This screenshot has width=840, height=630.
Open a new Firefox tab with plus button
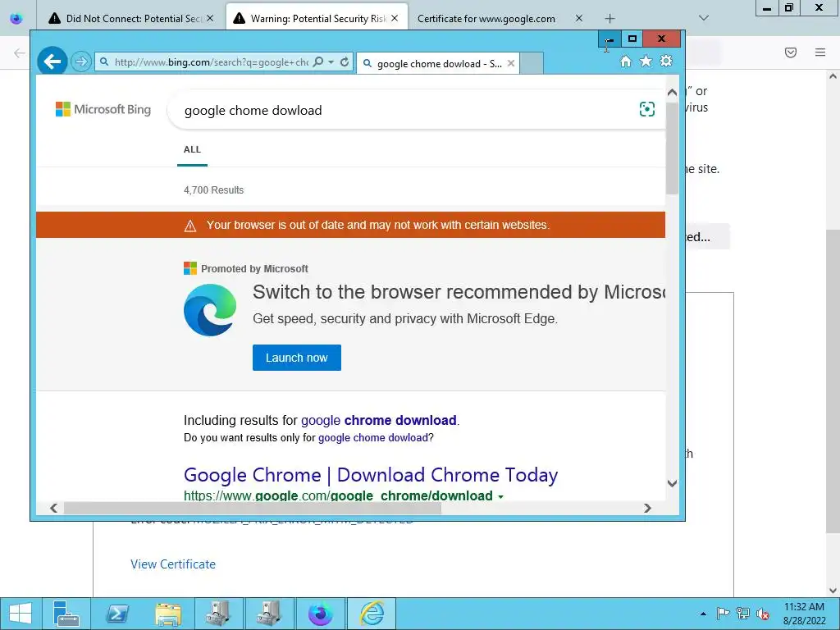(609, 18)
